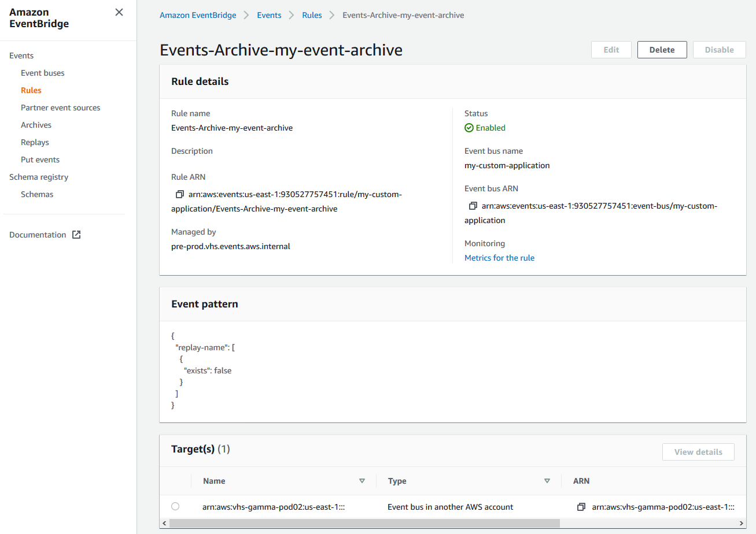756x534 pixels.
Task: Click the Target(s) (1) heading
Action: 201,449
